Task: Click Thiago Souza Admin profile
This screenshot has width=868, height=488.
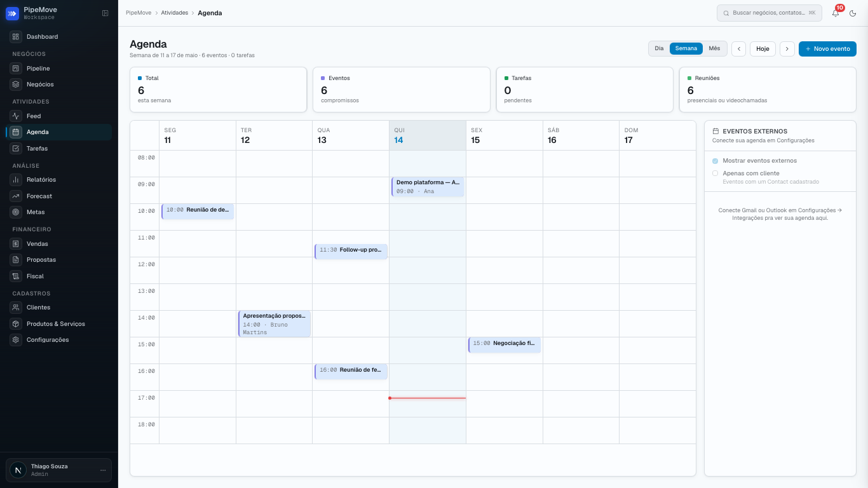Action: (x=59, y=470)
